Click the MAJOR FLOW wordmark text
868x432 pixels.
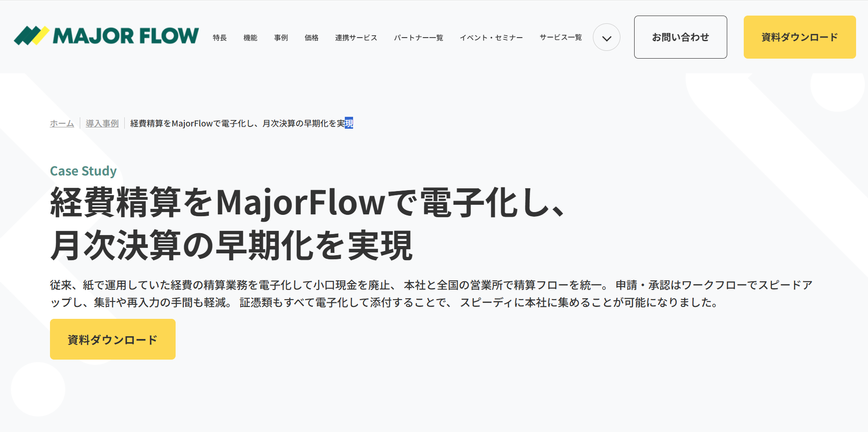126,36
